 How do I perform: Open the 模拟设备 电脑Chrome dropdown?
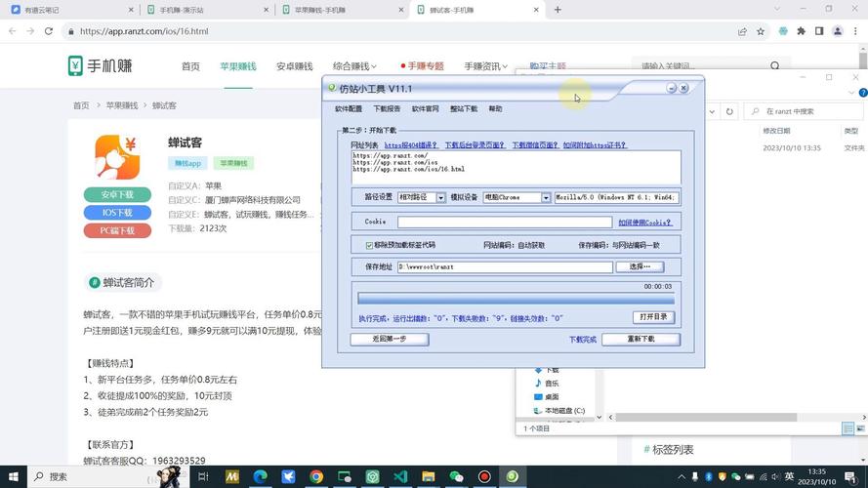(x=545, y=197)
